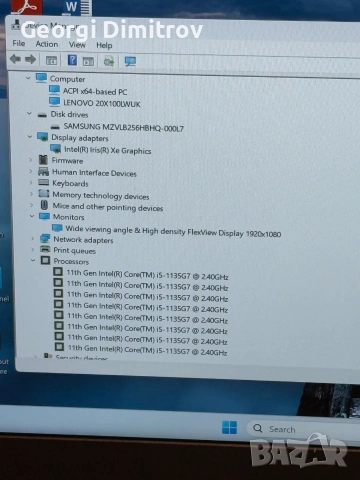Viewport: 360px width, 480px height.
Task: Click the Disk drives category icon
Action: 42,115
